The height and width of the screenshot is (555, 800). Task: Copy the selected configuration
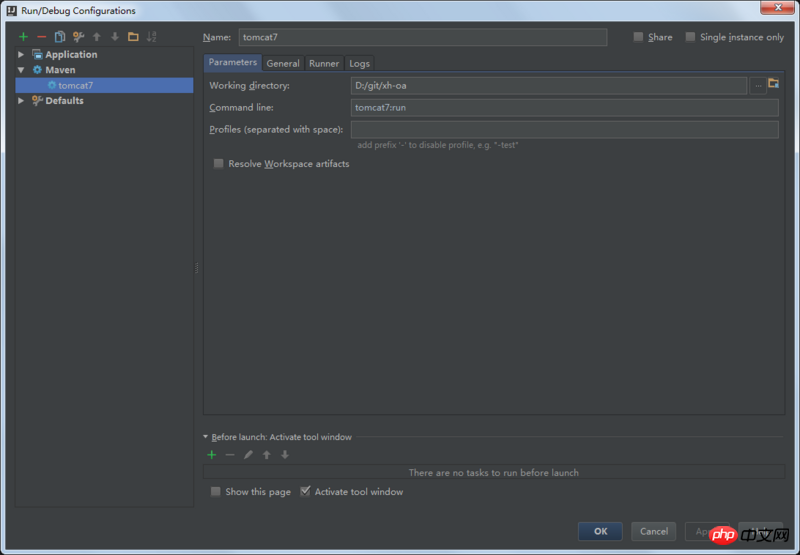(60, 37)
